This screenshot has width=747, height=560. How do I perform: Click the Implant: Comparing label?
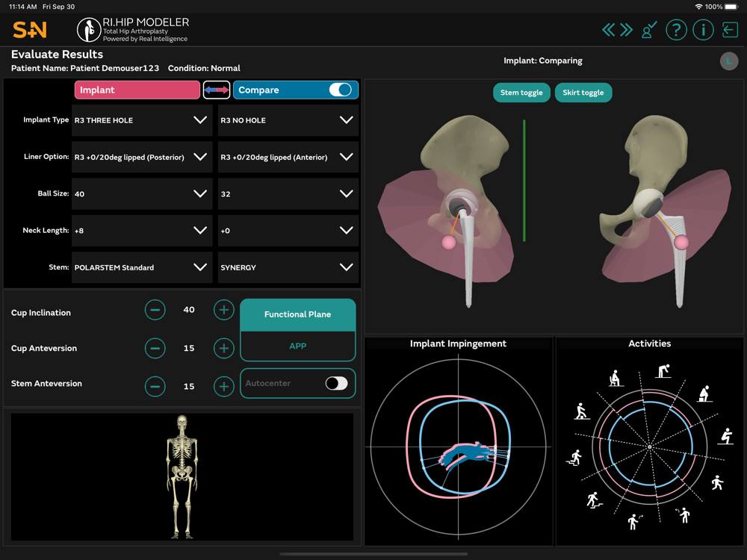[x=543, y=60]
